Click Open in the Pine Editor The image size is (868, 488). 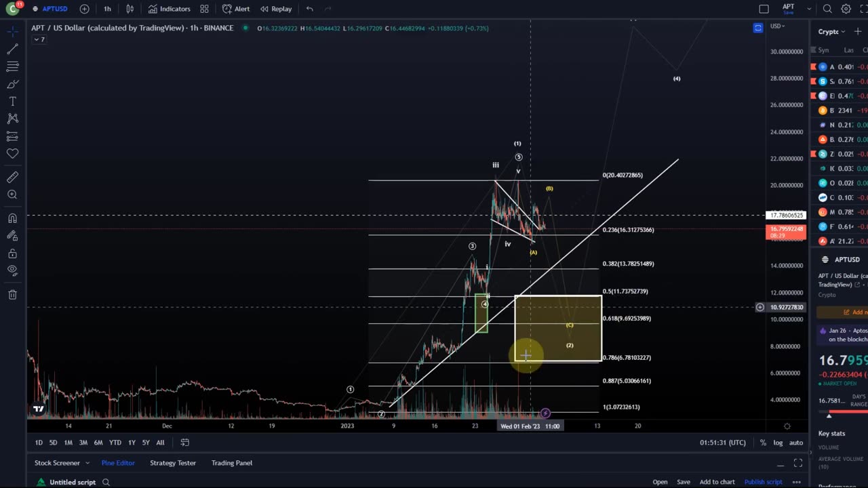[660, 482]
